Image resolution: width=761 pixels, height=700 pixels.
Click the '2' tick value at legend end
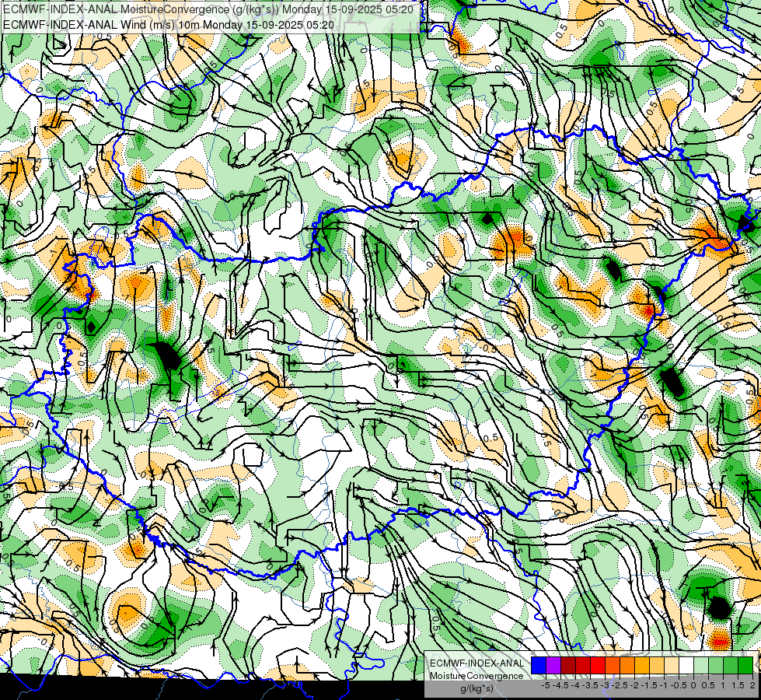752,685
